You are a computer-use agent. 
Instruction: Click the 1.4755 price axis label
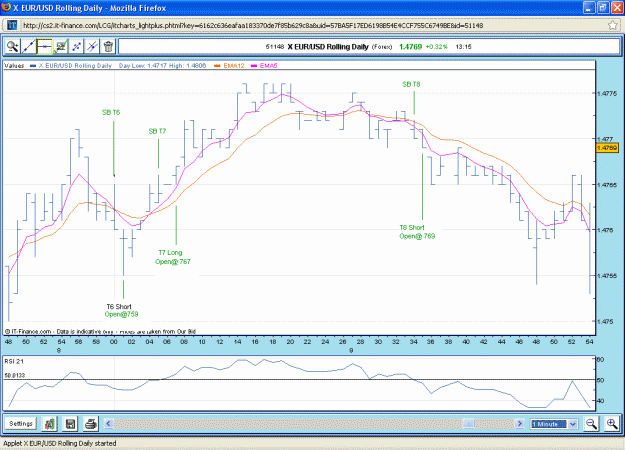pos(607,276)
